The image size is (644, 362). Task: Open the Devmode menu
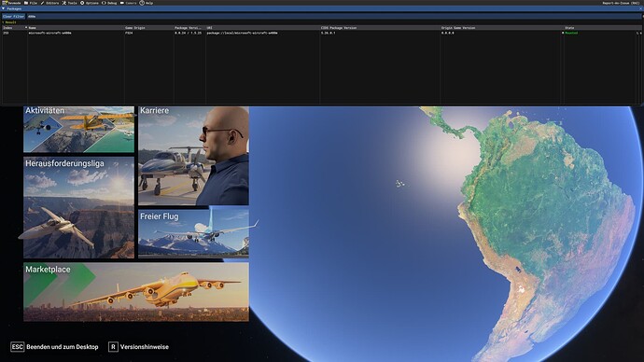(x=11, y=3)
